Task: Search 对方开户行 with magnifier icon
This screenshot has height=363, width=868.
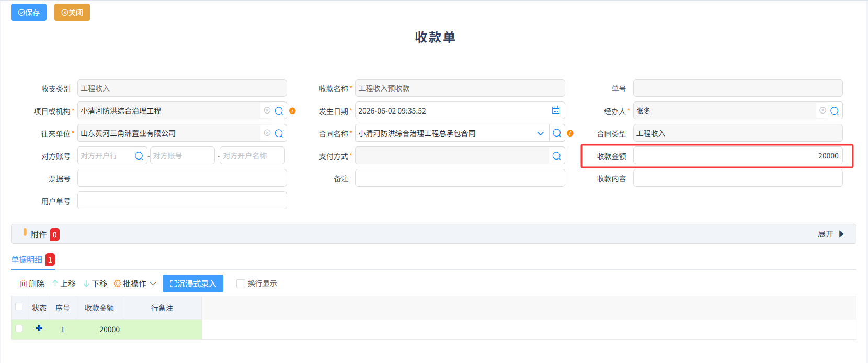Action: [x=139, y=156]
